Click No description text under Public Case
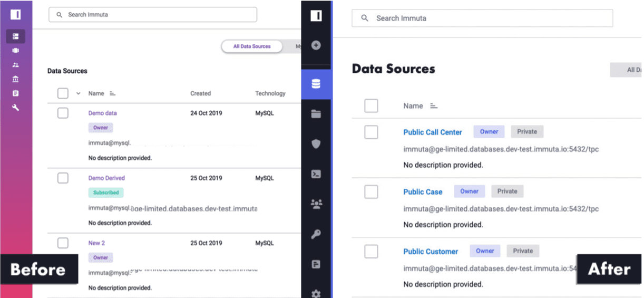The height and width of the screenshot is (298, 644). click(x=443, y=225)
